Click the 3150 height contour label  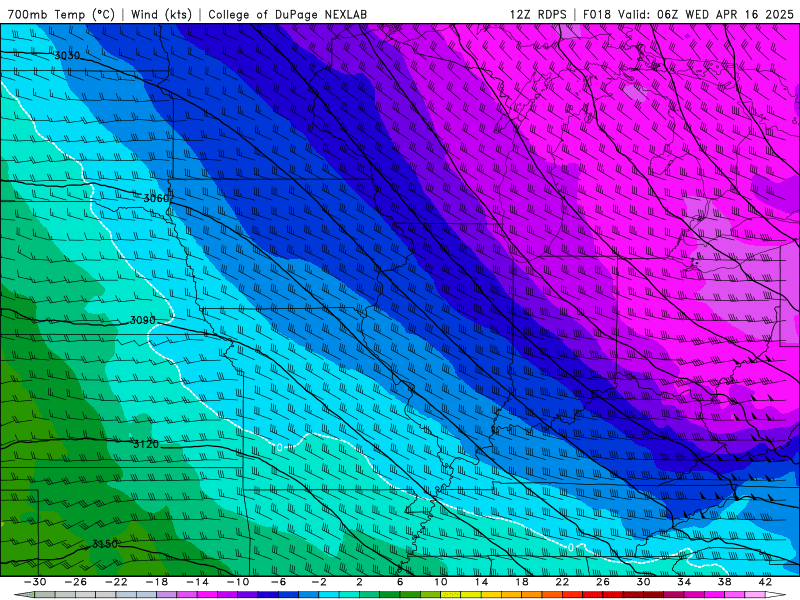[105, 544]
